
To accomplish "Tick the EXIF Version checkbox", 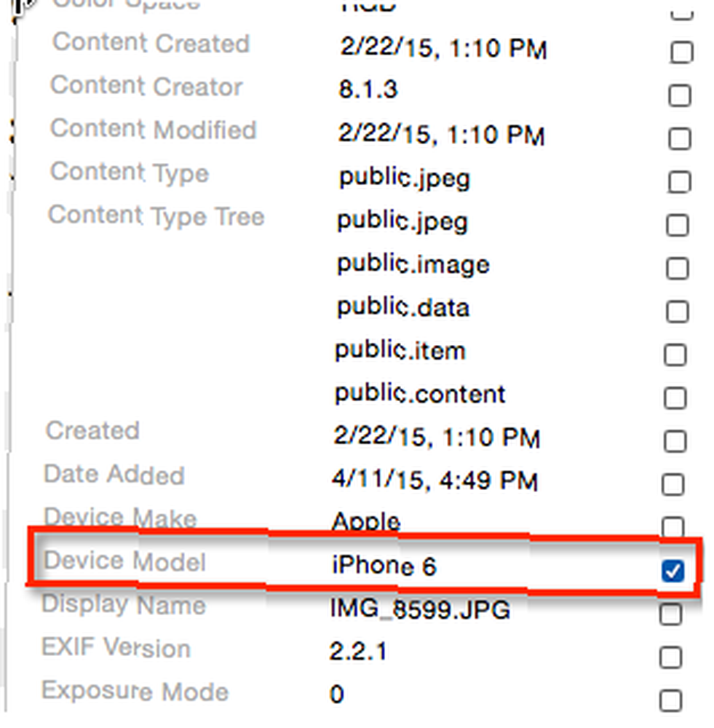I will click(x=671, y=657).
